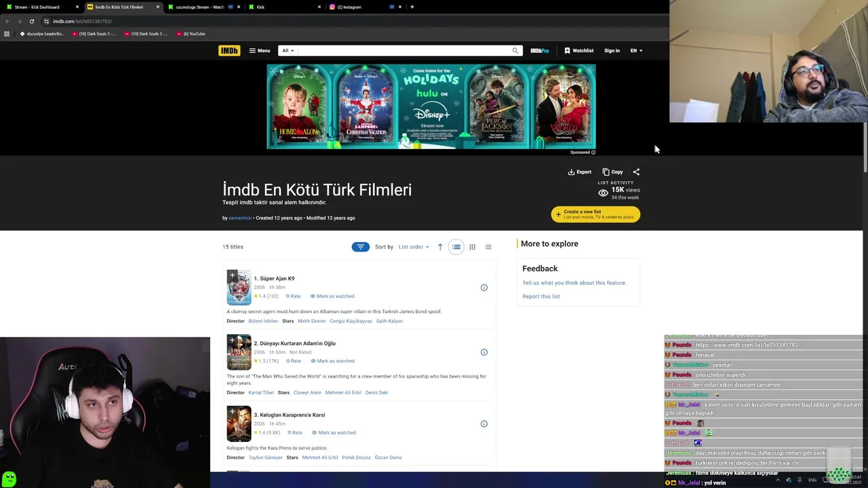The height and width of the screenshot is (488, 868).
Task: Open director Kartal Tibet page
Action: tap(261, 392)
